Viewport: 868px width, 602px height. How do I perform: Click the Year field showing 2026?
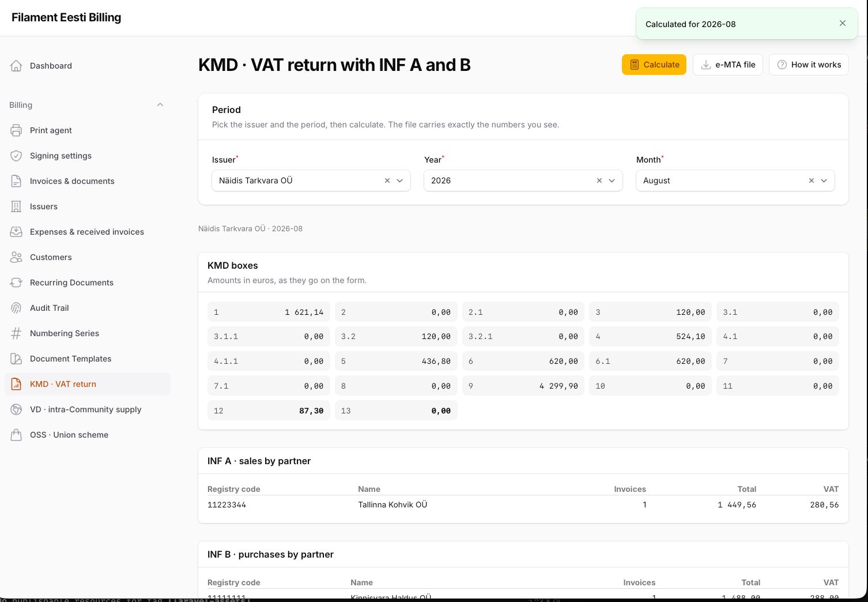pos(523,180)
